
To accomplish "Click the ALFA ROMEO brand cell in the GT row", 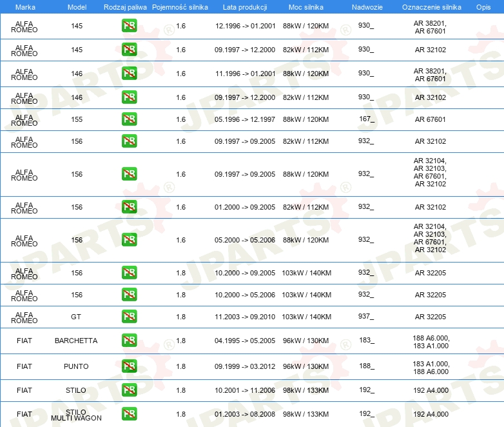I will pyautogui.click(x=24, y=317).
